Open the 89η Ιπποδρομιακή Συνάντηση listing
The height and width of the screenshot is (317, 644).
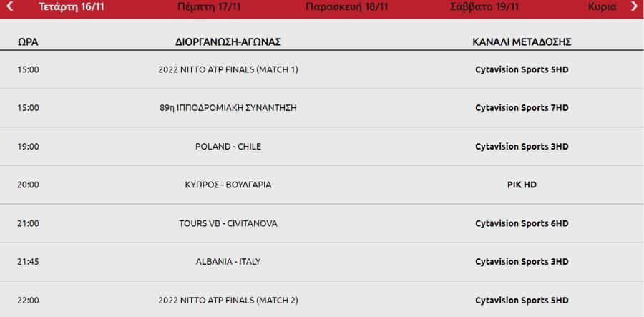coord(228,108)
